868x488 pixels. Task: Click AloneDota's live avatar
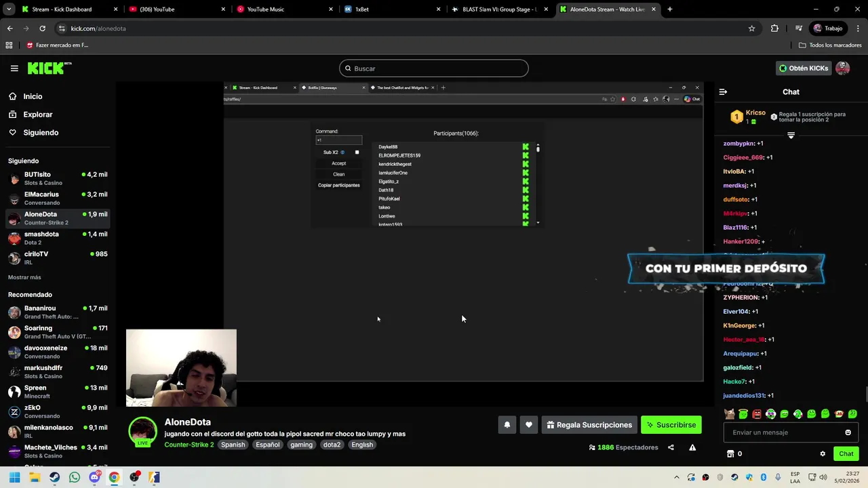(142, 432)
